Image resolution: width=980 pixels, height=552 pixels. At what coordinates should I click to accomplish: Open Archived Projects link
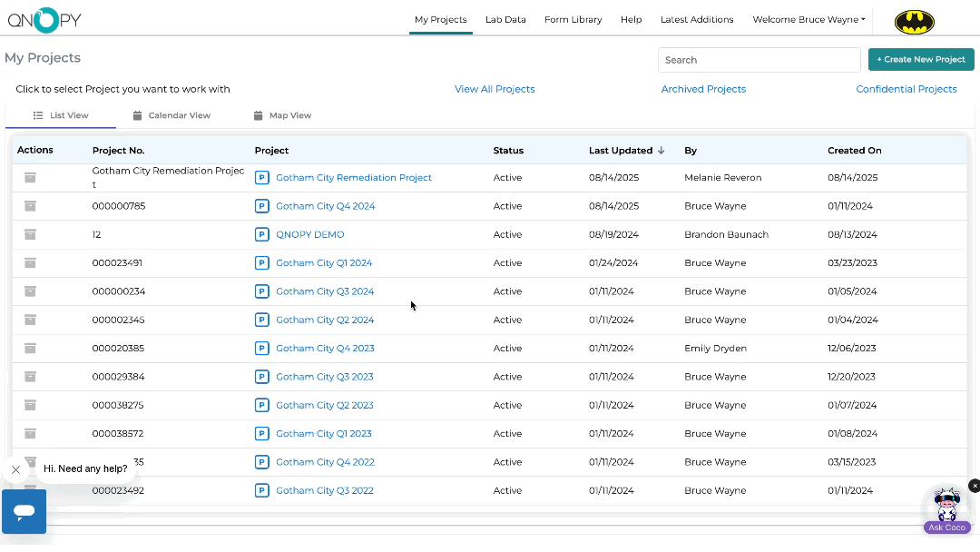(x=703, y=89)
